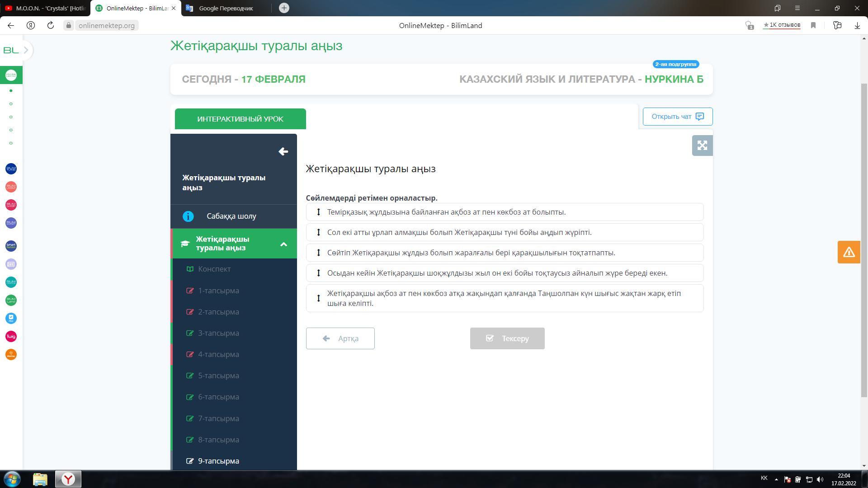Show hidden system tray icons arrow
Image resolution: width=868 pixels, height=488 pixels.
776,479
